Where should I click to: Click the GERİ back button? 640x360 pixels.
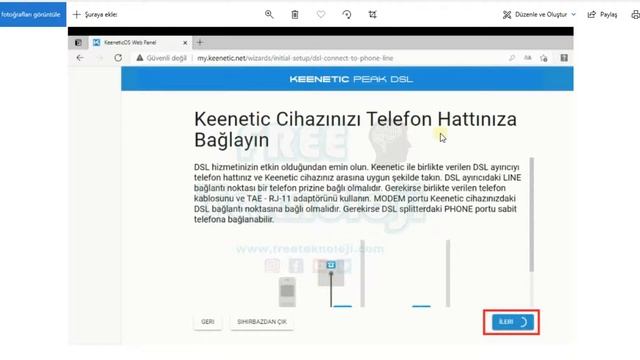coord(208,322)
